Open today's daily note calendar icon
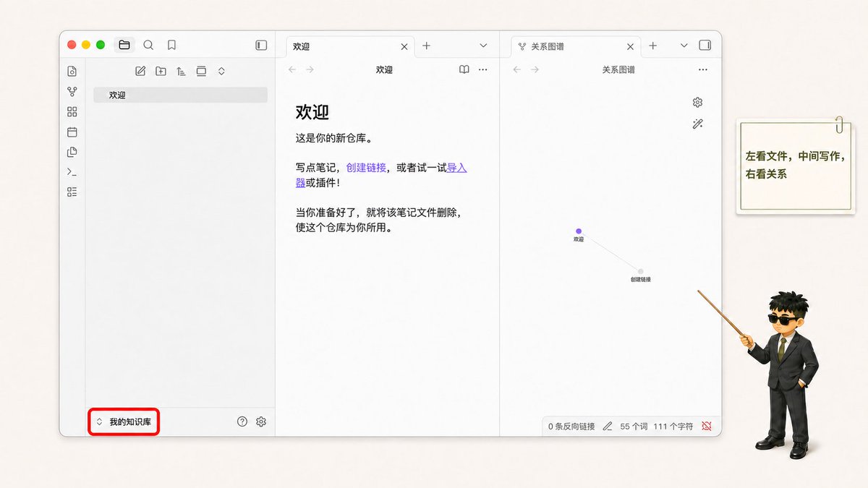Image resolution: width=868 pixels, height=488 pixels. [72, 132]
